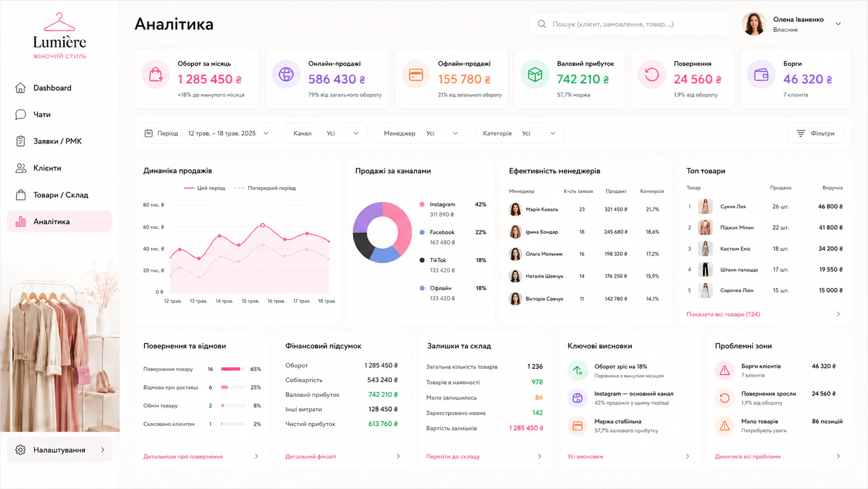Toggle the Попередній період legend series

click(x=265, y=188)
